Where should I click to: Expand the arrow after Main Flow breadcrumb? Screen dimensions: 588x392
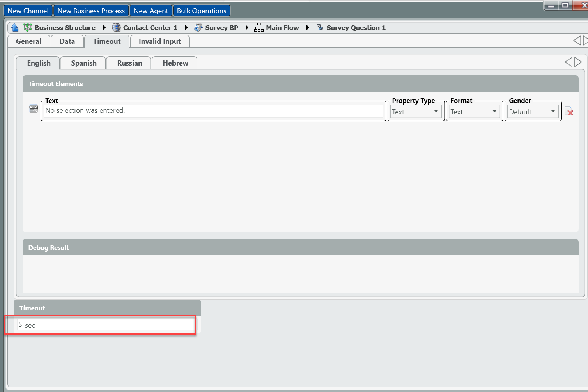point(308,28)
